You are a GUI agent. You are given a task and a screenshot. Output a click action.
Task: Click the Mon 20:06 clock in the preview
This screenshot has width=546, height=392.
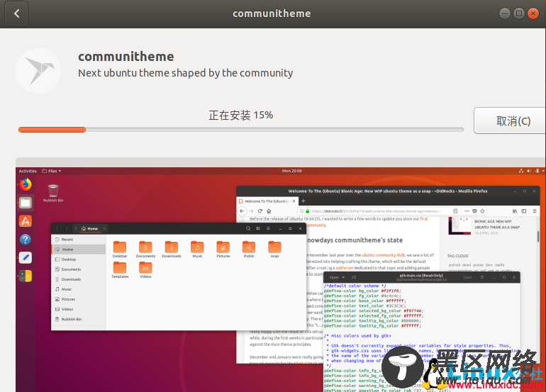(x=292, y=171)
